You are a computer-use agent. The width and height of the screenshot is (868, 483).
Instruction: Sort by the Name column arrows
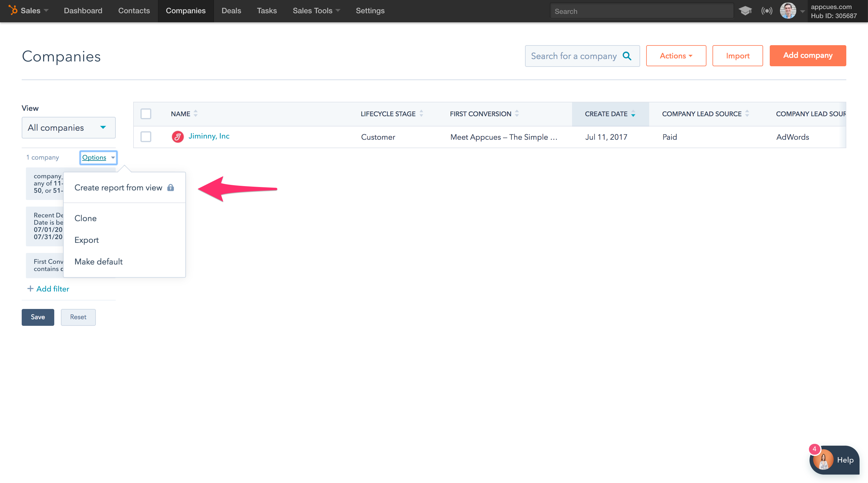click(195, 114)
